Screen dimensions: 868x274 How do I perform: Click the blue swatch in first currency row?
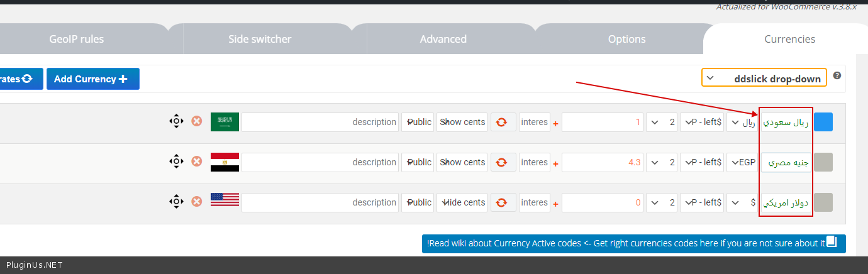pos(823,122)
